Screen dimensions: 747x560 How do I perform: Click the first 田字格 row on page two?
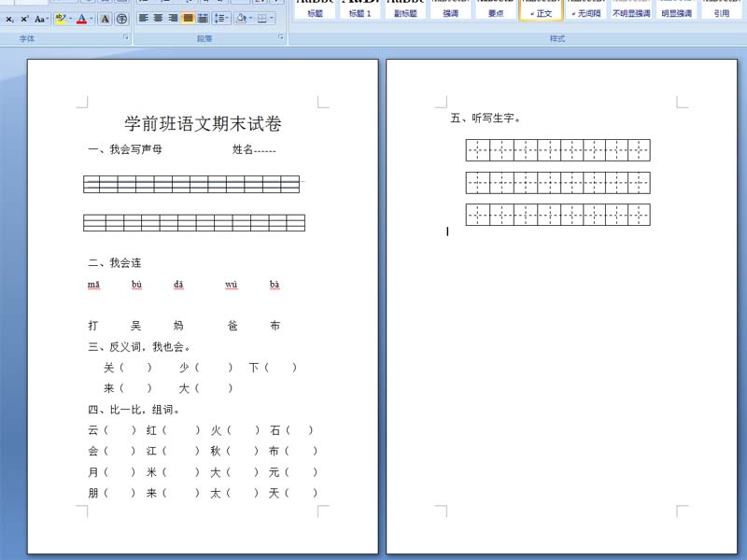point(557,150)
